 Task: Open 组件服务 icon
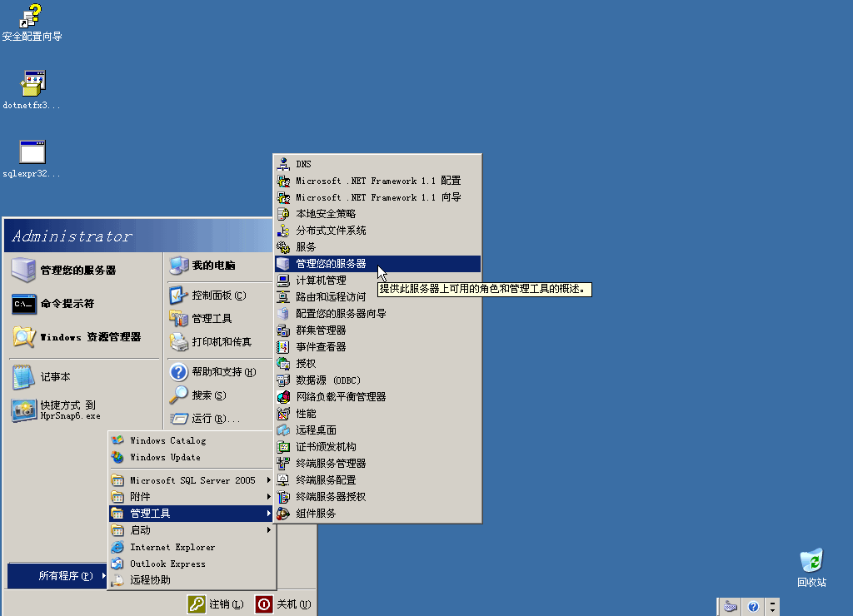283,514
